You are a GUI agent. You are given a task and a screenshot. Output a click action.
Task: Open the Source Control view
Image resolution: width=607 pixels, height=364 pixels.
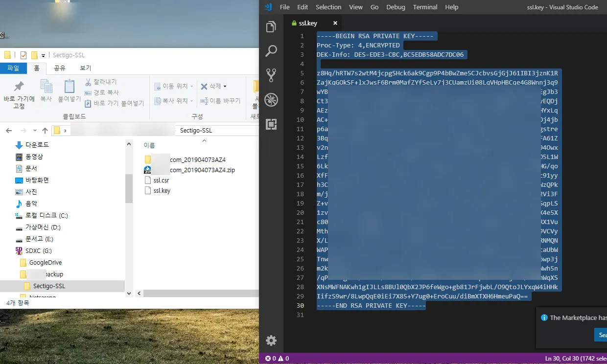click(271, 75)
